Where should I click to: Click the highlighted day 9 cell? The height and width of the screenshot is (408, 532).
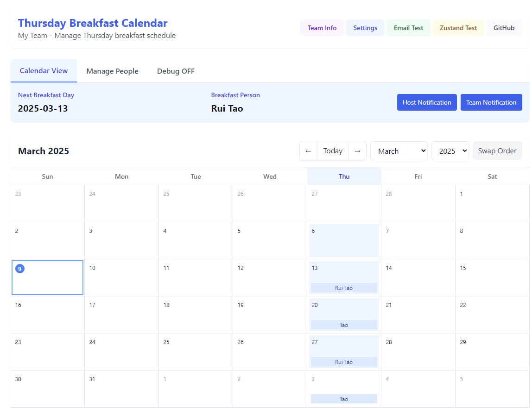coord(47,277)
